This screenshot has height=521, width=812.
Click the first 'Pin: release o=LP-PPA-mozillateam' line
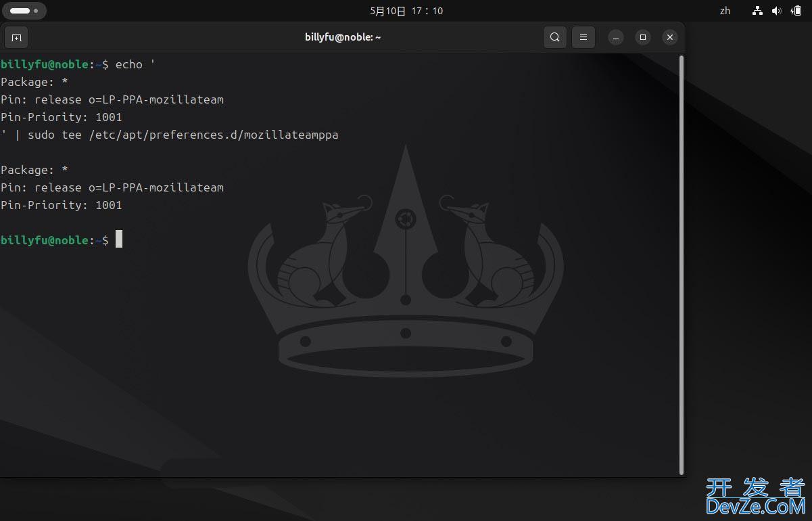[x=112, y=99]
